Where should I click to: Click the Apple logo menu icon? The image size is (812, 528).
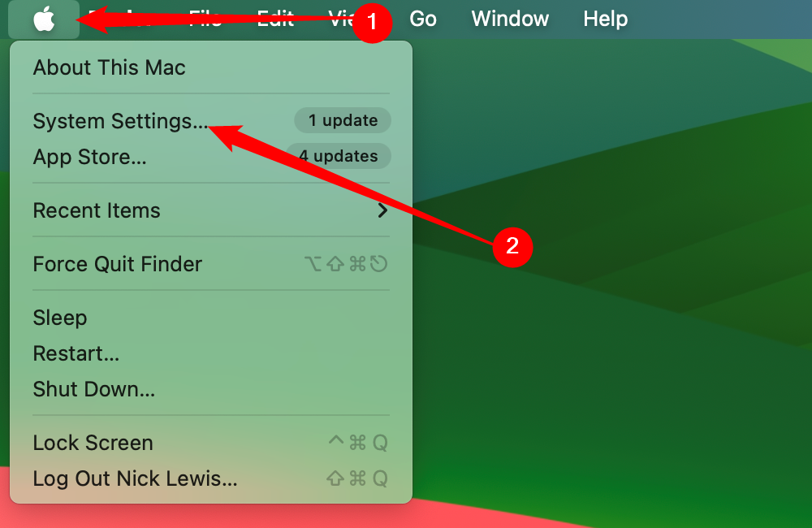pyautogui.click(x=44, y=19)
